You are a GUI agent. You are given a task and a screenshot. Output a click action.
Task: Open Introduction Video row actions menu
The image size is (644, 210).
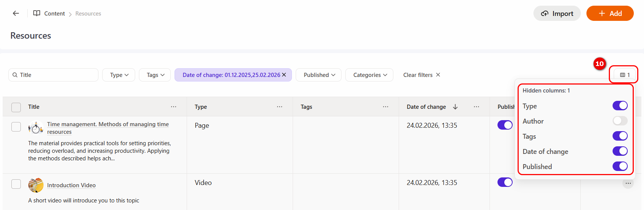tap(628, 183)
